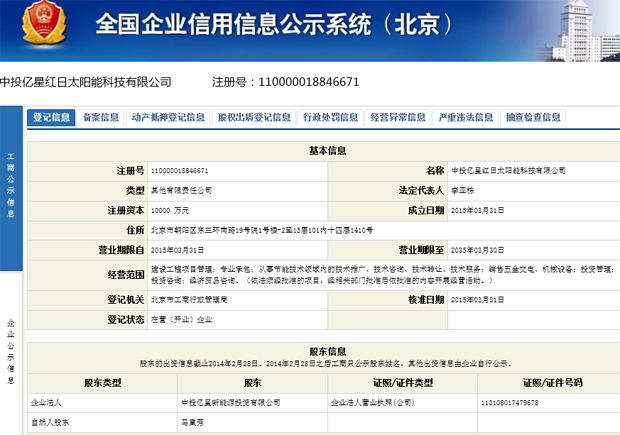
Task: Switch to the 备案信息 tab
Action: pos(101,118)
